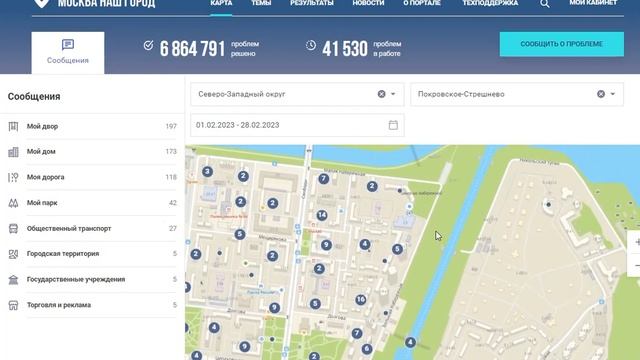Click the Общественный транспорт count 27
Image resolution: width=640 pixels, height=360 pixels.
click(x=173, y=229)
